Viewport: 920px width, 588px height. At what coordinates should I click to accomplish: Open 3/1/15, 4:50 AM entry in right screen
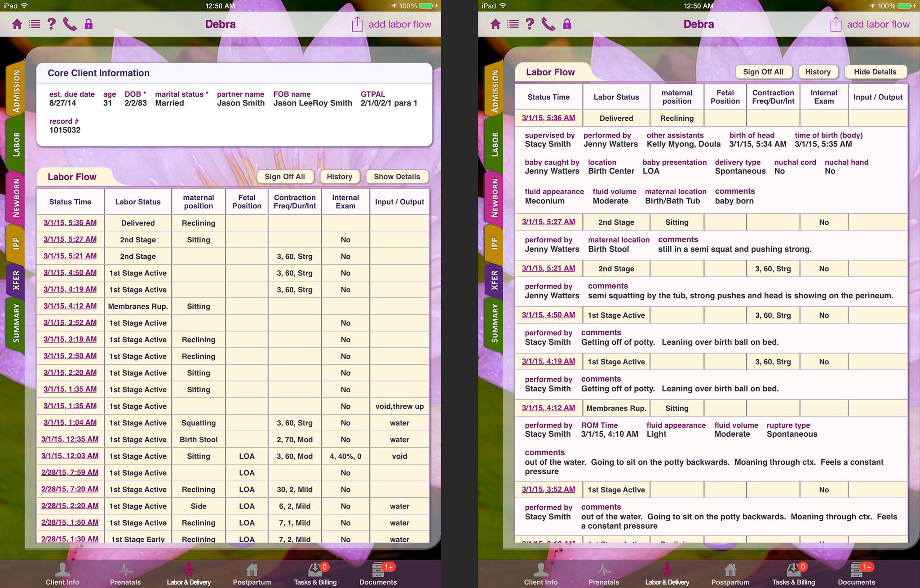[x=548, y=315]
